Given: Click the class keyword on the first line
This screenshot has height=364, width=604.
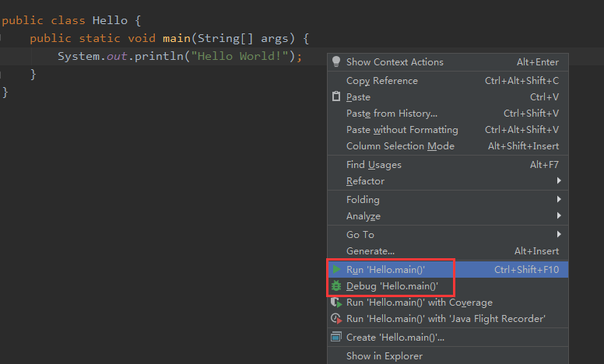Looking at the screenshot, I should point(68,20).
